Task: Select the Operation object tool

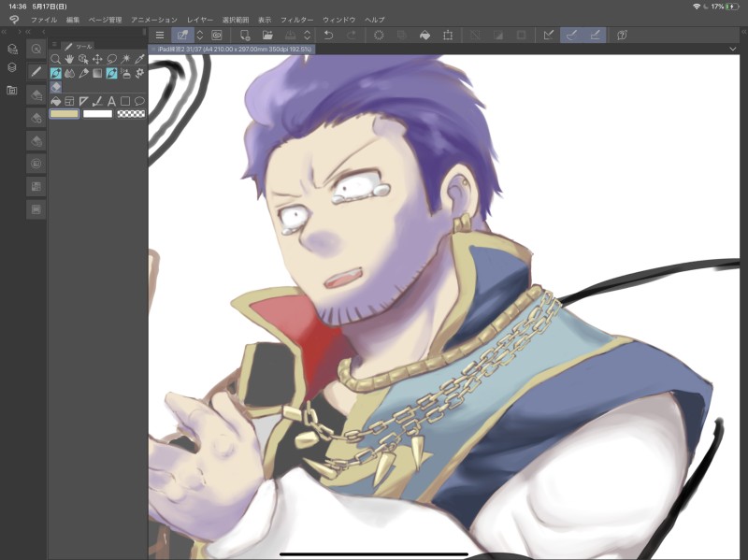Action: point(83,59)
